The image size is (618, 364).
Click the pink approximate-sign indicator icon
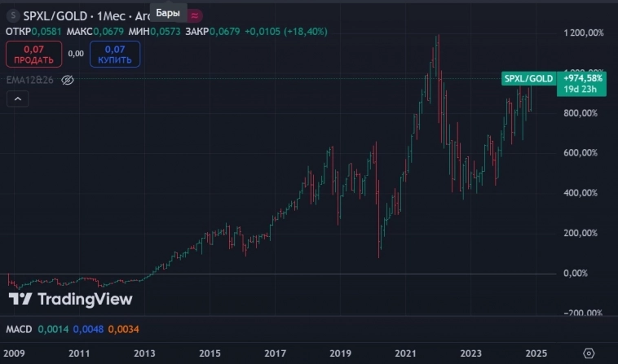[x=195, y=15]
